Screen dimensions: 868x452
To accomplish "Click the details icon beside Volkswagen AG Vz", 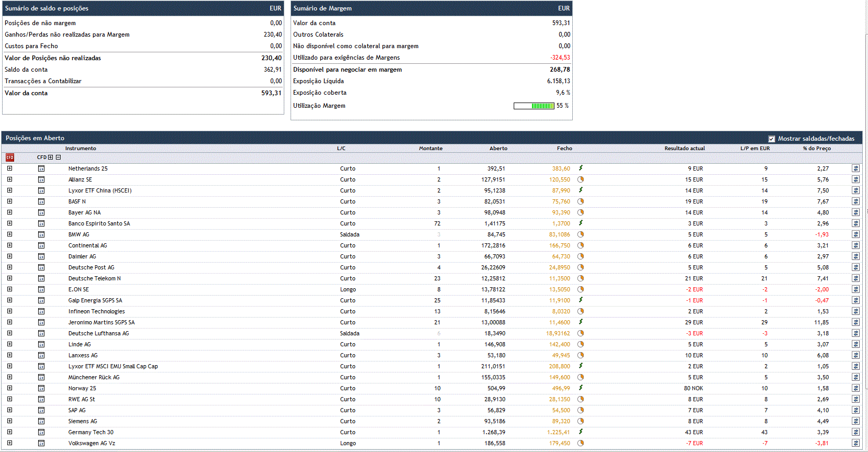I will pos(41,443).
